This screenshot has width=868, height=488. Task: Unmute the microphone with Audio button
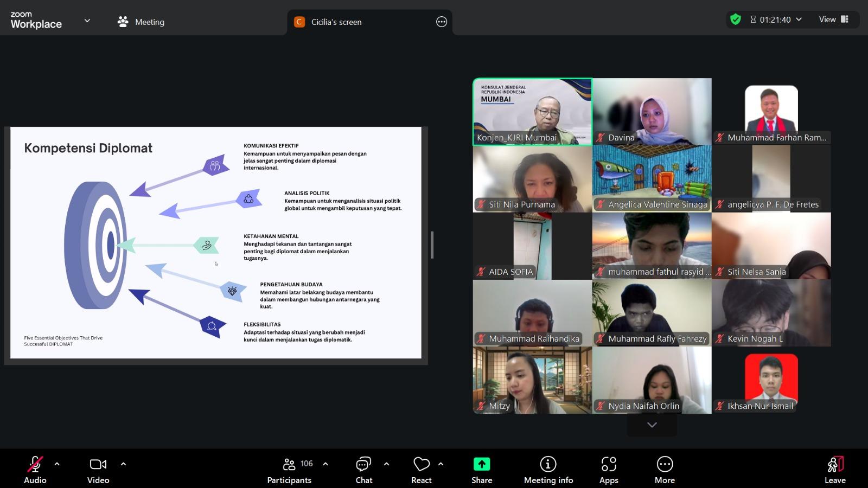(35, 470)
